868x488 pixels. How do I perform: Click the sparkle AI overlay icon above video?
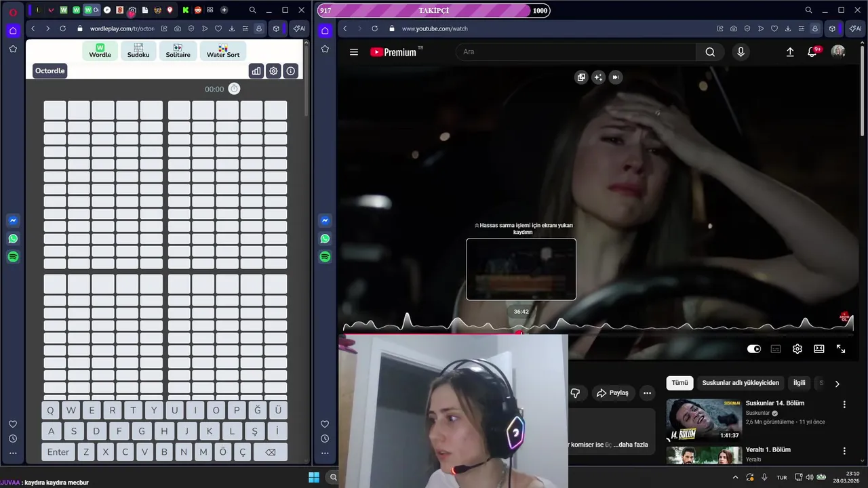click(x=598, y=77)
